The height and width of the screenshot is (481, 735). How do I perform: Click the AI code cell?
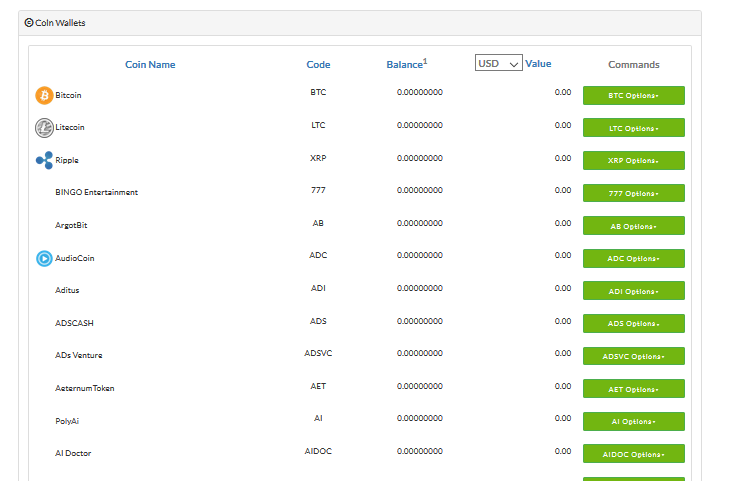click(x=318, y=418)
